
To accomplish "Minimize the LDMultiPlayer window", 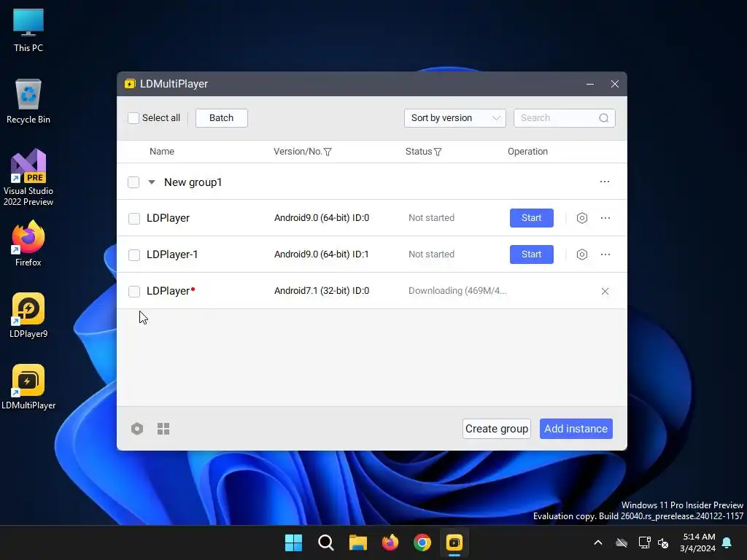I will (589, 84).
